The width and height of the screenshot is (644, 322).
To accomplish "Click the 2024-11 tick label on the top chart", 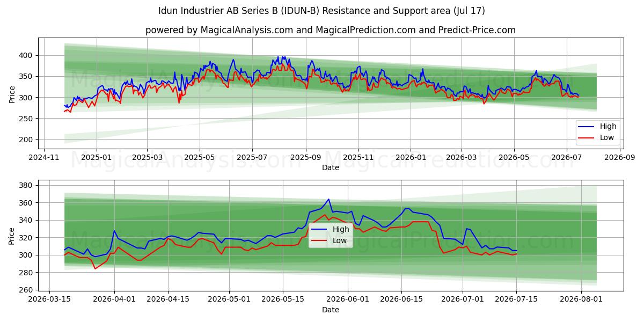I will click(x=44, y=158).
